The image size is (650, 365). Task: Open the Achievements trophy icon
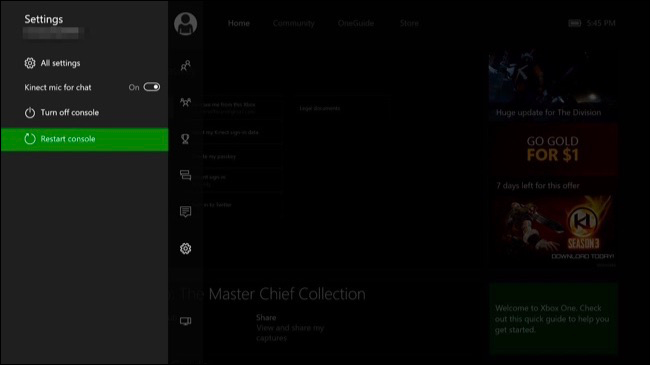pyautogui.click(x=185, y=139)
